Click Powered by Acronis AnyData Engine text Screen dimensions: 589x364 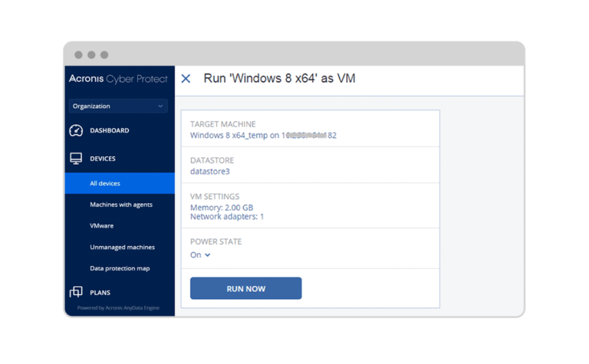(118, 308)
